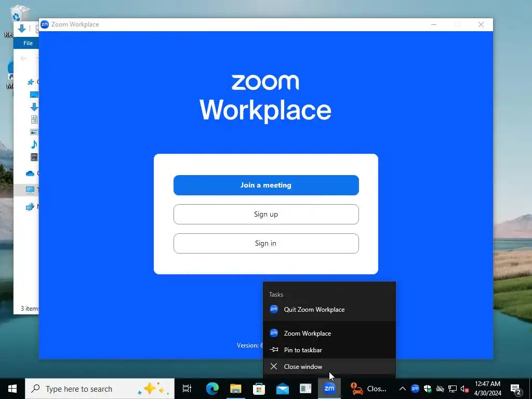
Task: Open File Explorer from the taskbar
Action: click(235, 389)
